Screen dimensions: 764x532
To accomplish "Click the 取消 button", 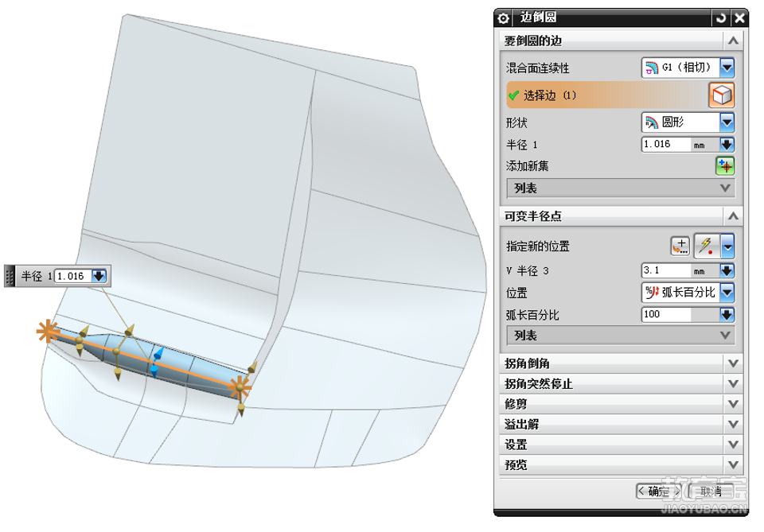I will click(711, 491).
